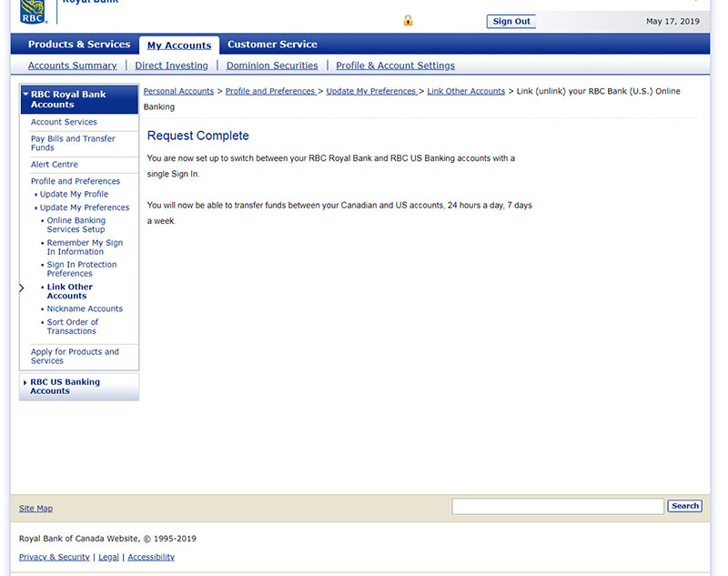Image resolution: width=728 pixels, height=576 pixels.
Task: Sign out of online banking
Action: (511, 21)
